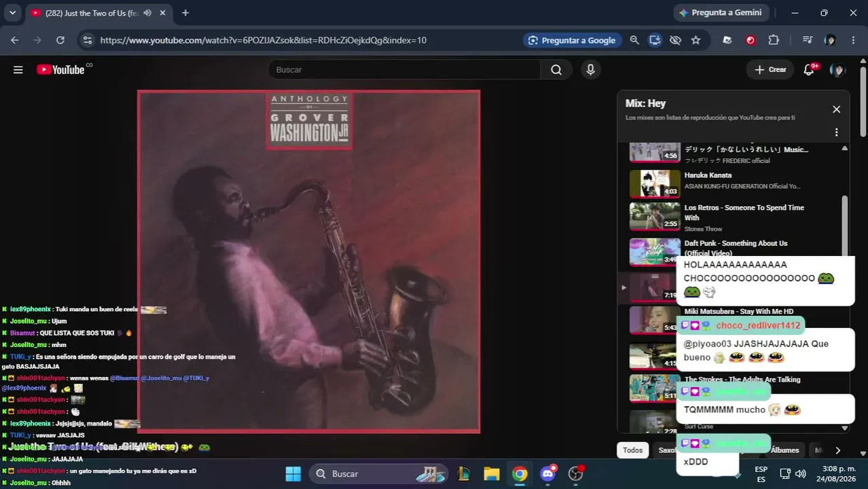
Task: Open the red circular extension icon
Action: point(751,40)
